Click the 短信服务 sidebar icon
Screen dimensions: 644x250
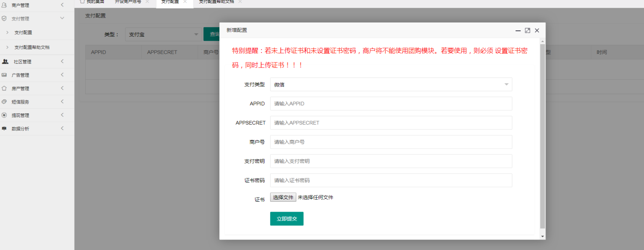point(4,102)
